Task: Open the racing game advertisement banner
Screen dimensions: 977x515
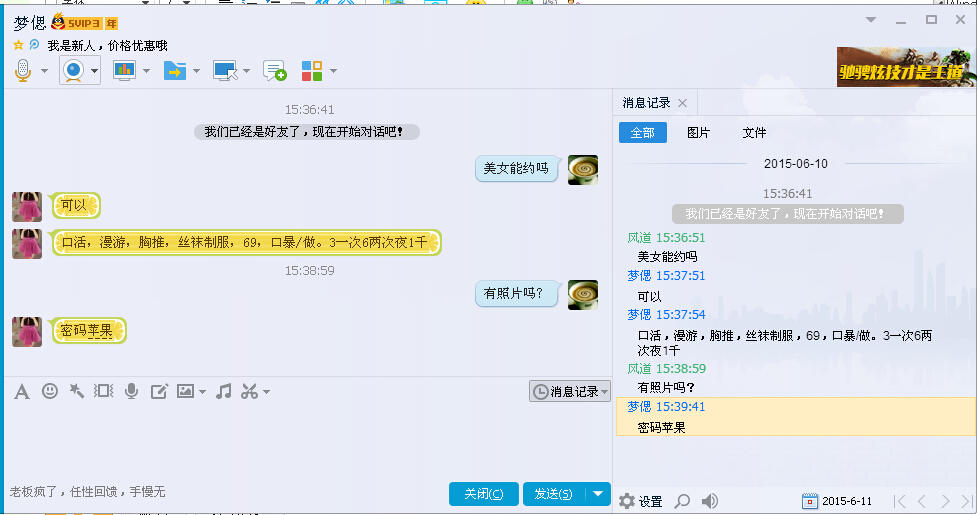Action: pos(905,67)
